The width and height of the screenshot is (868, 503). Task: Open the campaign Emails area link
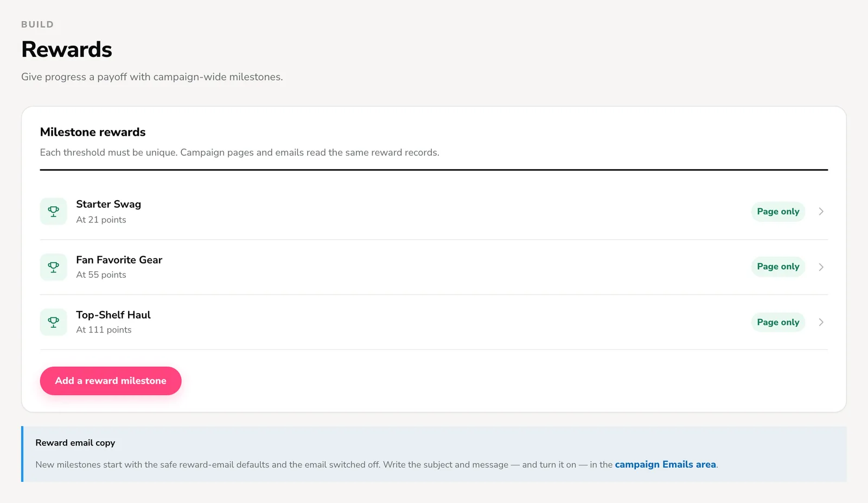point(665,464)
